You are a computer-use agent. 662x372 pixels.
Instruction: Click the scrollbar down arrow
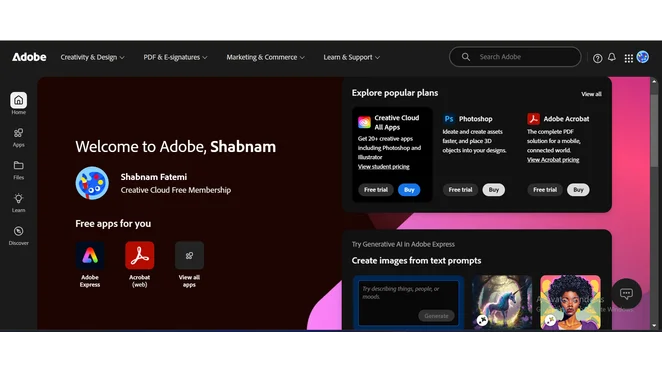654,326
